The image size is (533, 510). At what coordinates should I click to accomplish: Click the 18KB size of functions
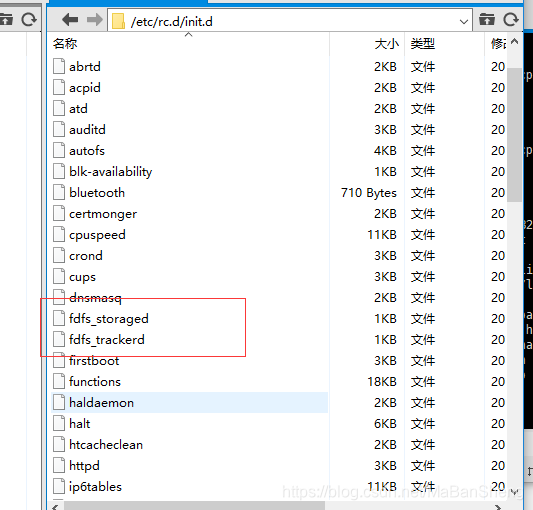[x=382, y=382]
